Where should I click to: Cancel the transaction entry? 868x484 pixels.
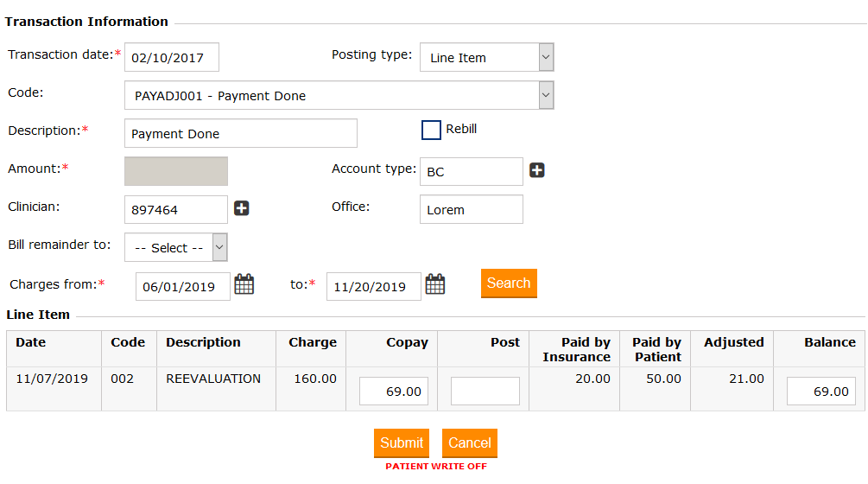[x=469, y=443]
